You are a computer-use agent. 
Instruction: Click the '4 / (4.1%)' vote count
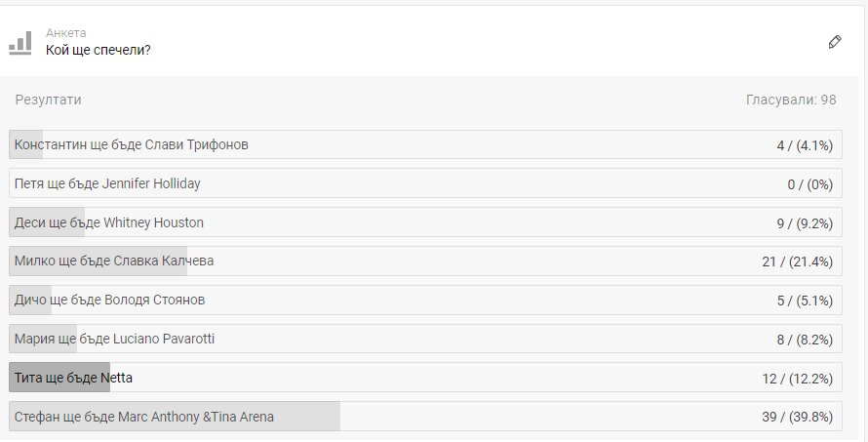(x=804, y=145)
